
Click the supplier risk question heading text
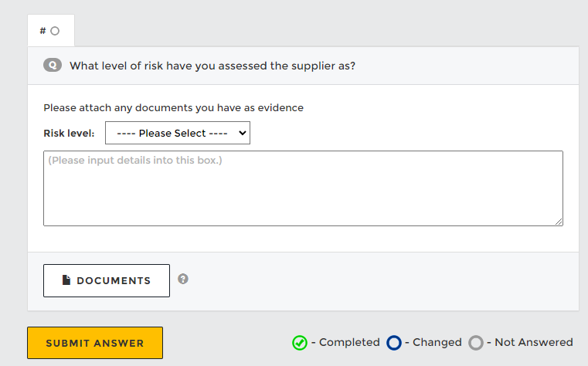pyautogui.click(x=212, y=66)
